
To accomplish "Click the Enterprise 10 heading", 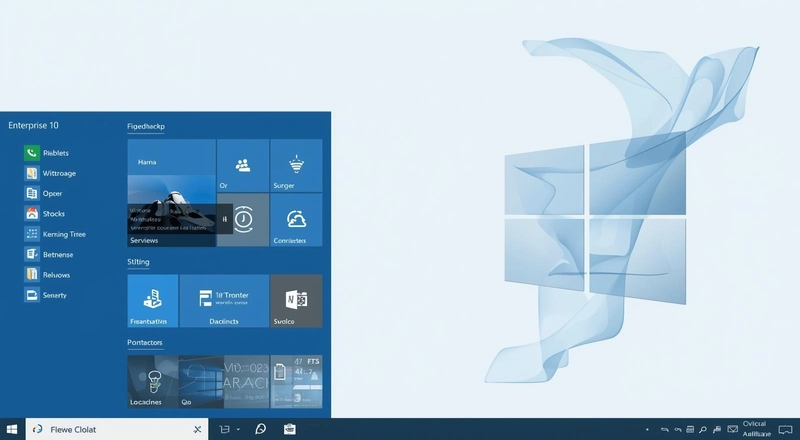I will [34, 126].
